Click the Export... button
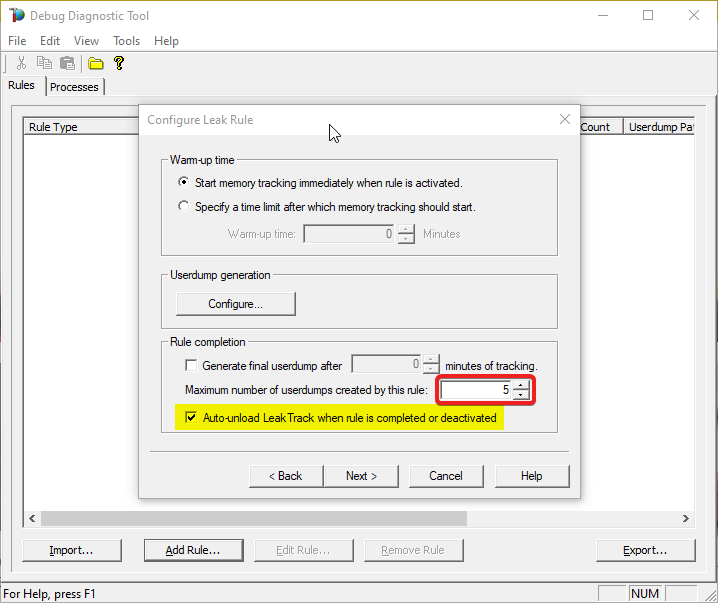 click(x=645, y=550)
